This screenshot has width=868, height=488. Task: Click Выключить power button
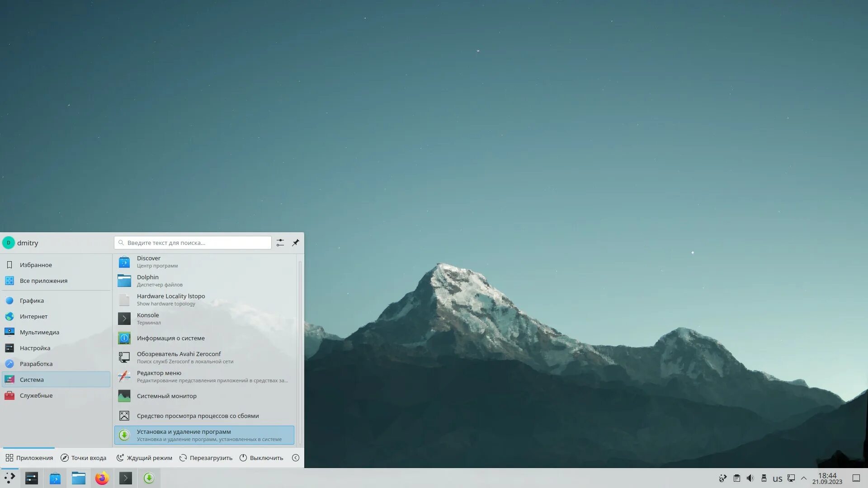261,458
